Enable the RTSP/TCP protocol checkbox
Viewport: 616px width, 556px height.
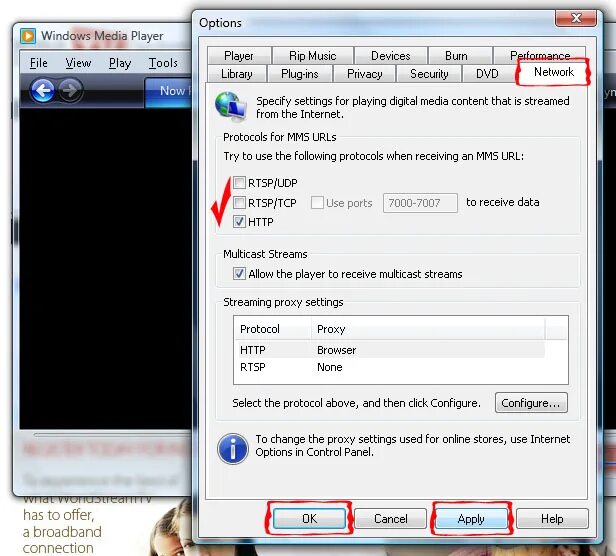[x=239, y=202]
